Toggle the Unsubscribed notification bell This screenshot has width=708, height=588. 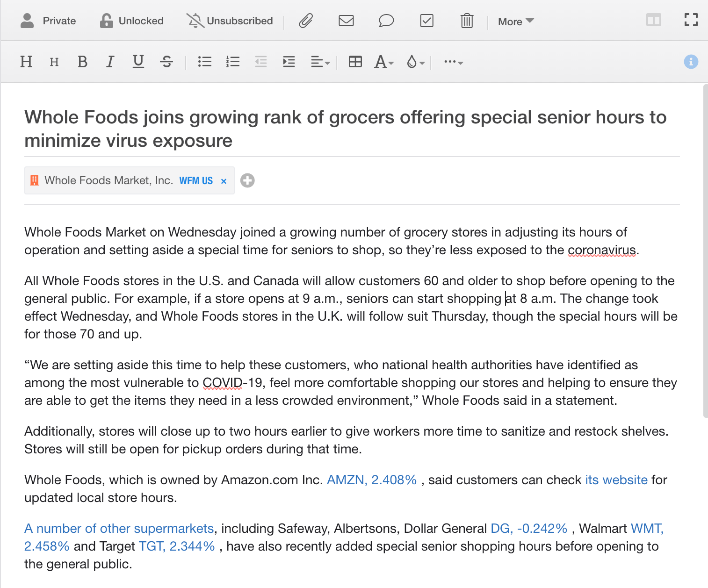[230, 21]
